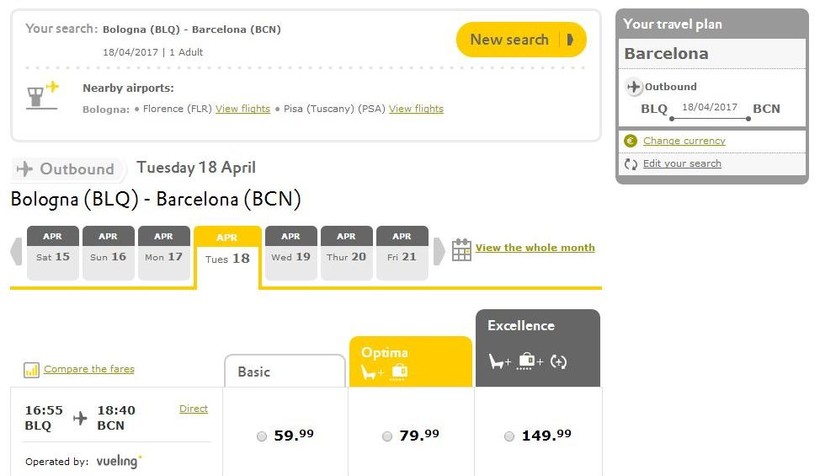Click the seat icon in the Excellence header
This screenshot has height=476, width=820.
point(499,361)
